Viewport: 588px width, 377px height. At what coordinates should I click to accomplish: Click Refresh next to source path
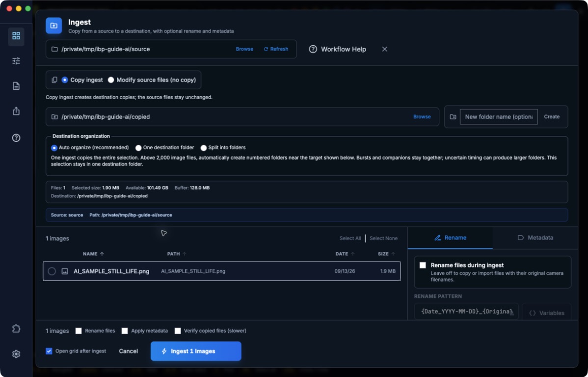pos(276,49)
